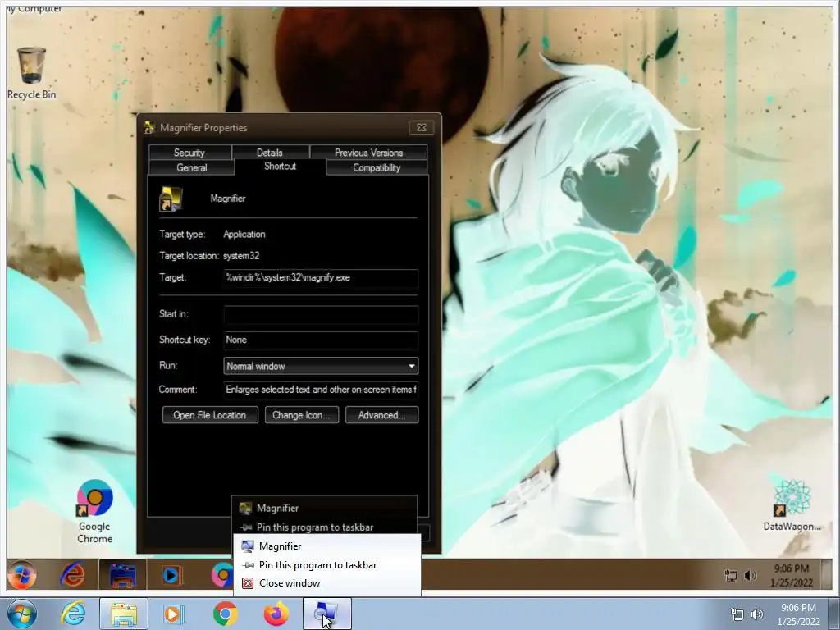Viewport: 840px width, 630px height.
Task: Click Start orb on the bottom taskbar
Action: pos(22,614)
